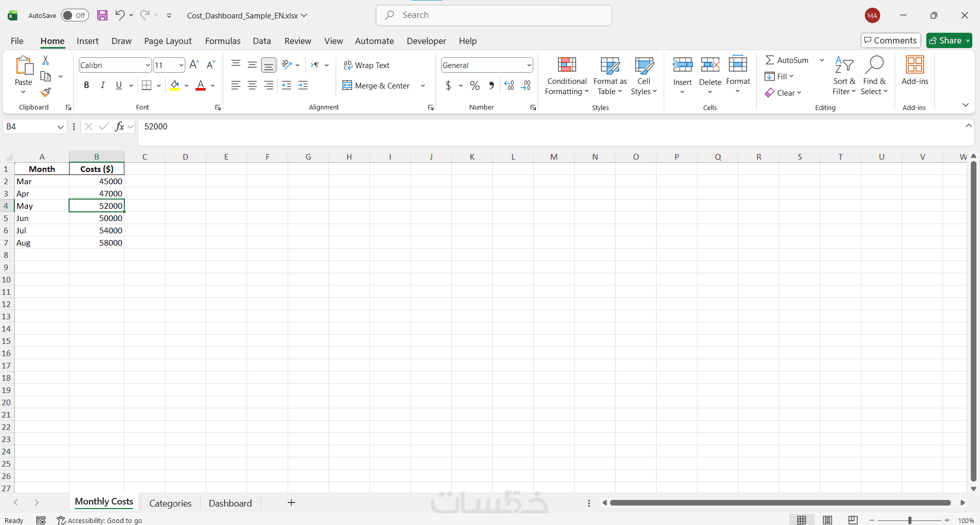Viewport: 980px width, 525px height.
Task: Add a new sheet with the plus button
Action: [x=291, y=502]
